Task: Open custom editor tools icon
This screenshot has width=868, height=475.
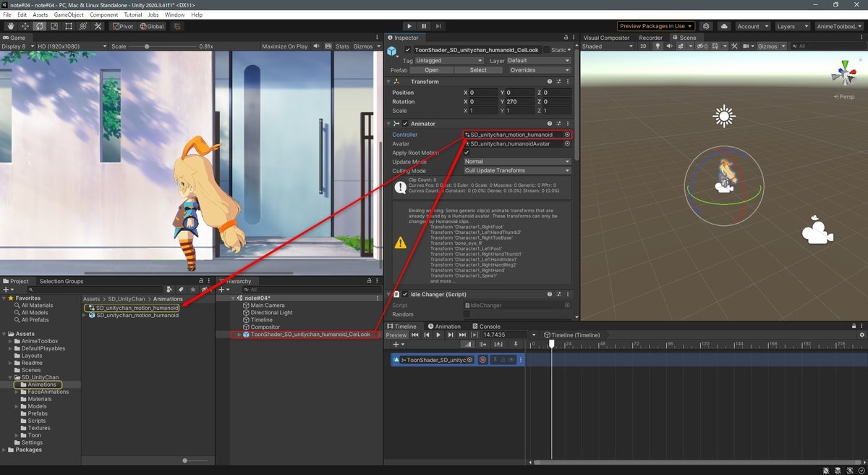Action: [98, 26]
